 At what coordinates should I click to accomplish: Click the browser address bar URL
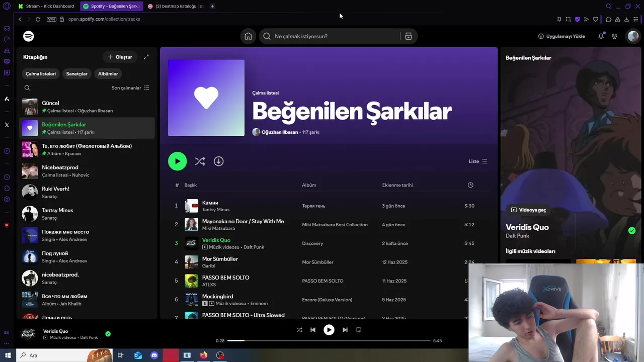[x=104, y=19]
